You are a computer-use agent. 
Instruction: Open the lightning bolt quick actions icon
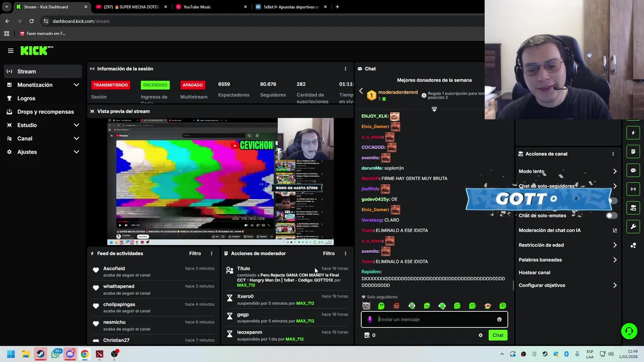click(x=633, y=133)
